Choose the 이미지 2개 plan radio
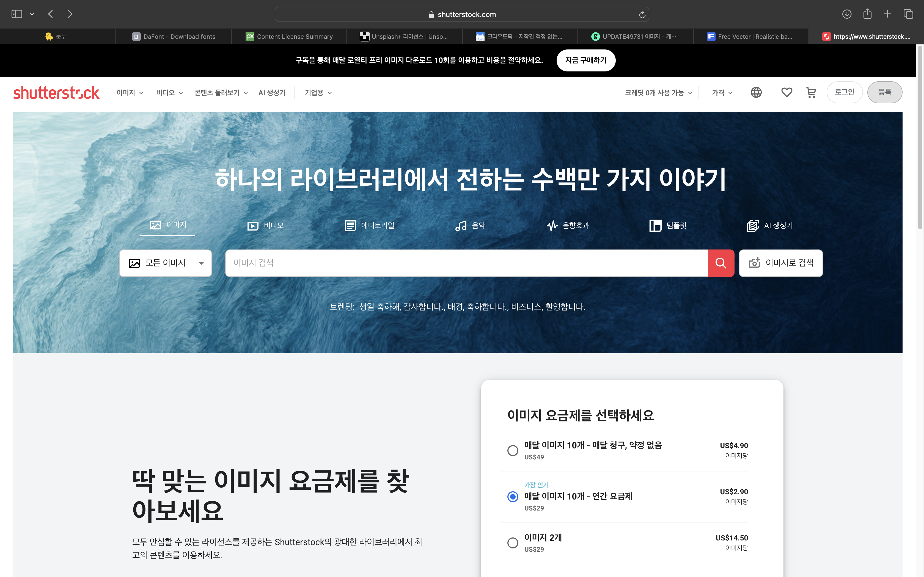The image size is (924, 577). point(512,543)
